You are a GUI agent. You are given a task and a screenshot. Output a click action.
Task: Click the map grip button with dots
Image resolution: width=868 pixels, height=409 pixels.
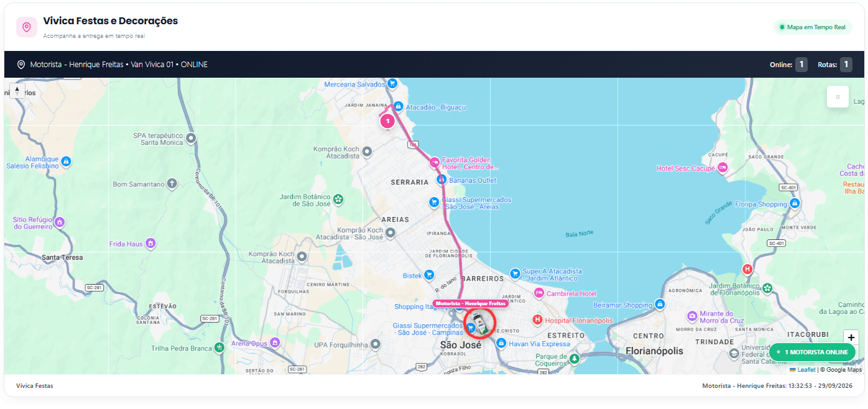click(838, 96)
